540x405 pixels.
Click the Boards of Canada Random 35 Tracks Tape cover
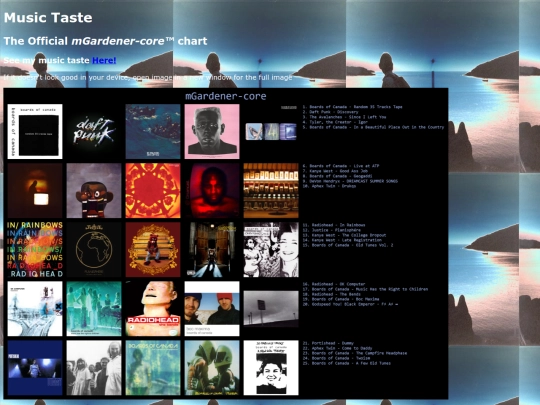tap(35, 132)
